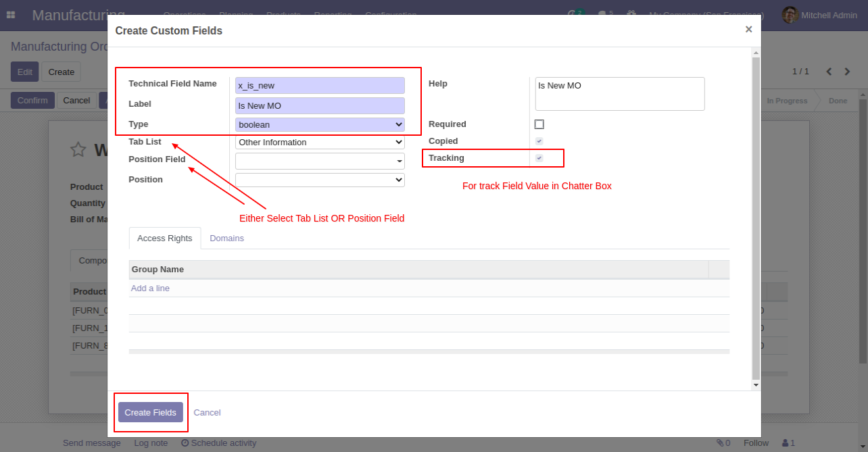Viewport: 868px width, 452px height.
Task: Close the Create Custom Fields dialog
Action: tap(748, 30)
